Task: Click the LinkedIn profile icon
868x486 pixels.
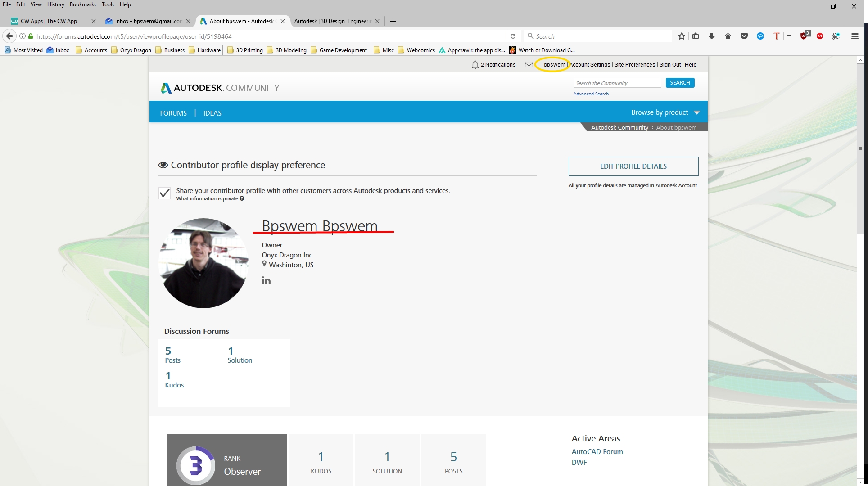Action: 266,281
